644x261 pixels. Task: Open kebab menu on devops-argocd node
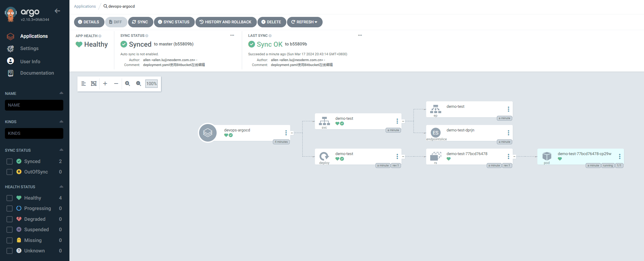(x=286, y=133)
